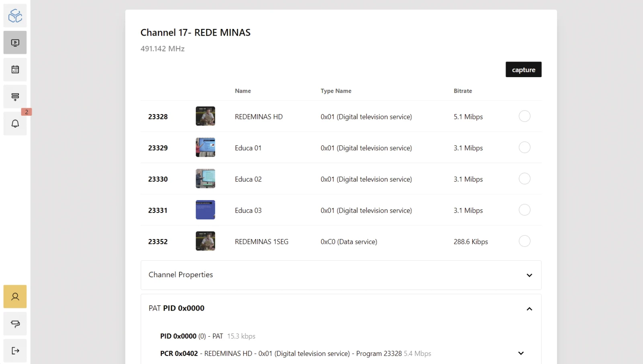Open the add-list icon in sidebar
643x364 pixels.
[15, 96]
